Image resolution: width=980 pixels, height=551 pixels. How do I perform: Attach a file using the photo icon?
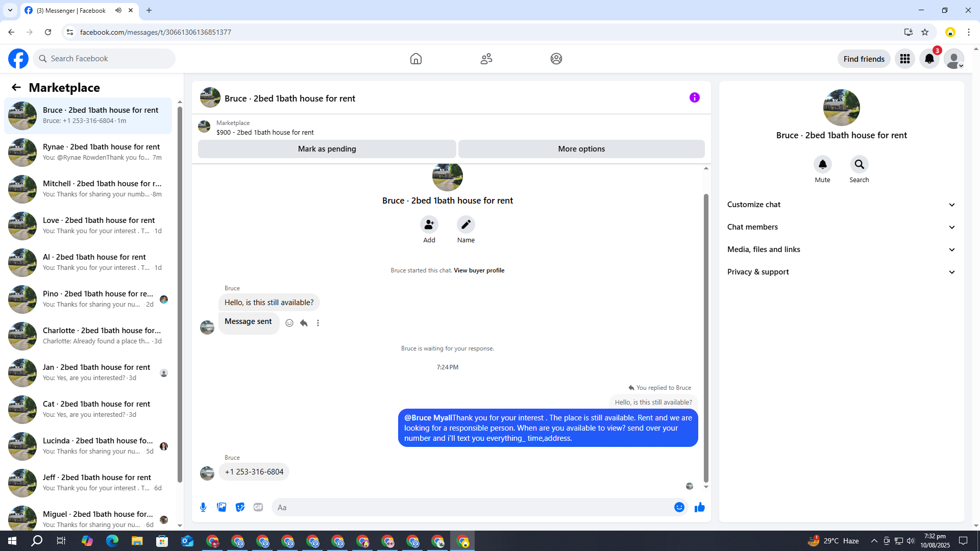tap(222, 507)
